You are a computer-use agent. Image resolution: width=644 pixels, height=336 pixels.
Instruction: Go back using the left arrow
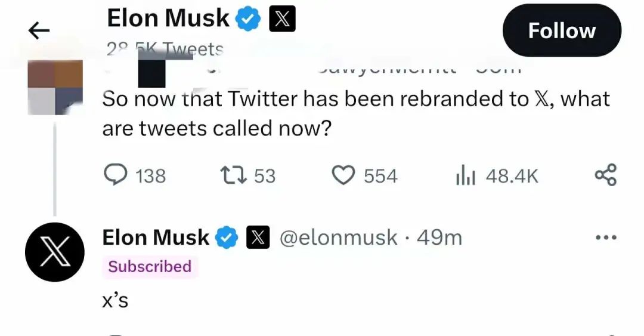39,31
